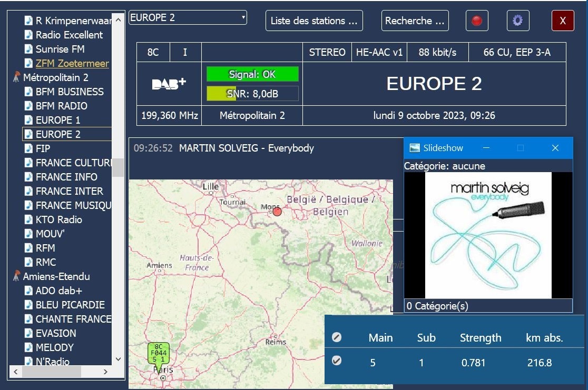588x390 pixels.
Task: Select the FRANCE CULTURE station
Action: pyautogui.click(x=74, y=163)
